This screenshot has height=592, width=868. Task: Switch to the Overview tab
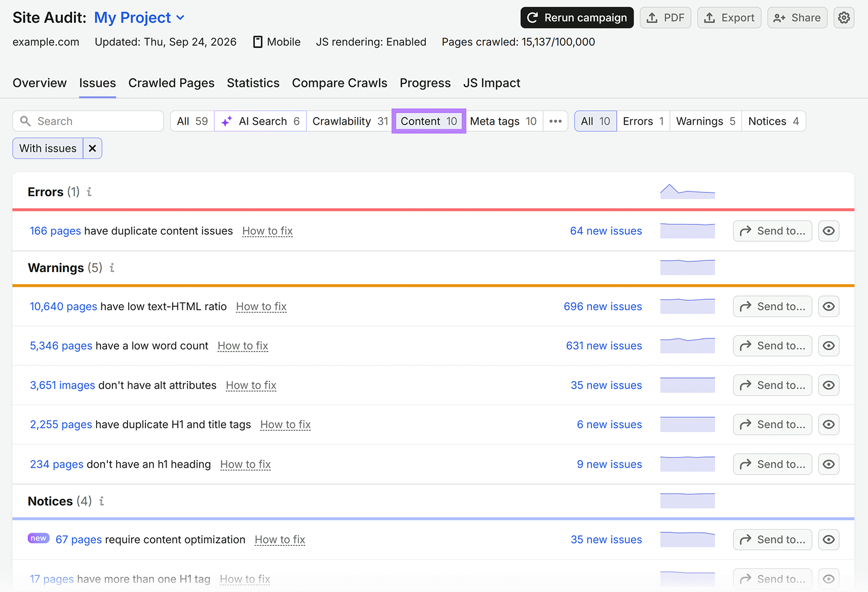40,83
